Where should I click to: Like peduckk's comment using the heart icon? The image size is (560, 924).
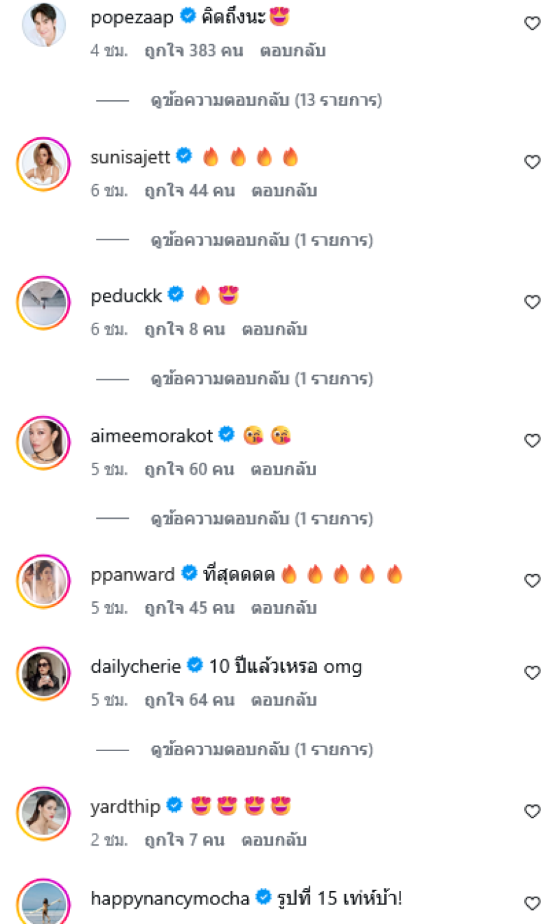[533, 302]
